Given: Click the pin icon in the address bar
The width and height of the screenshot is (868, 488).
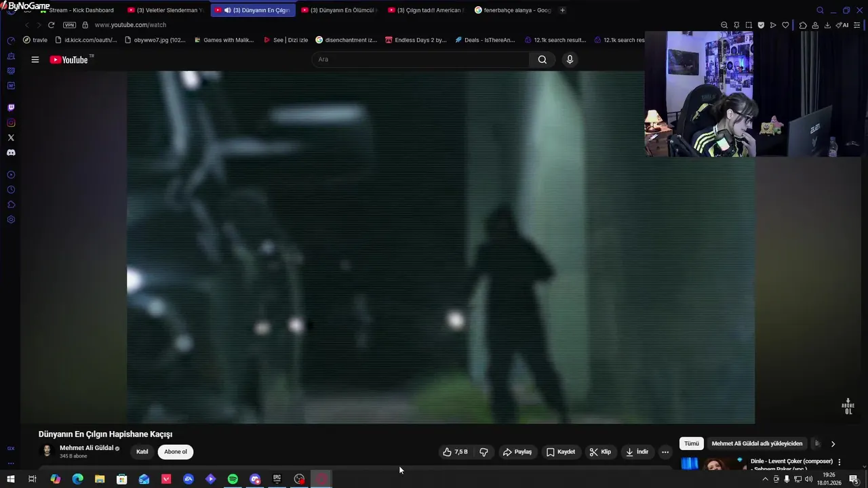Looking at the screenshot, I should 736,25.
